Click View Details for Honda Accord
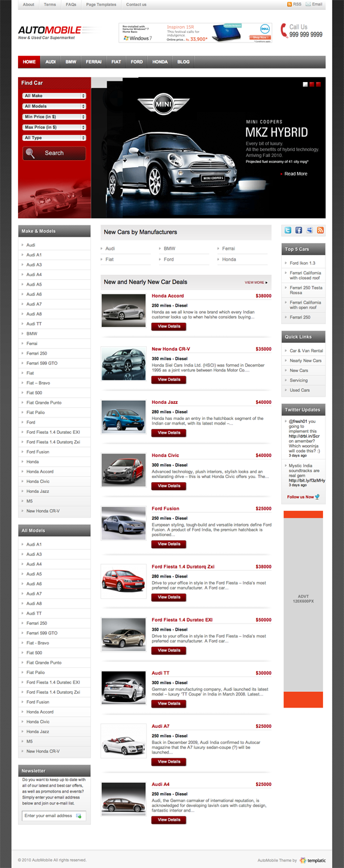 (x=169, y=326)
